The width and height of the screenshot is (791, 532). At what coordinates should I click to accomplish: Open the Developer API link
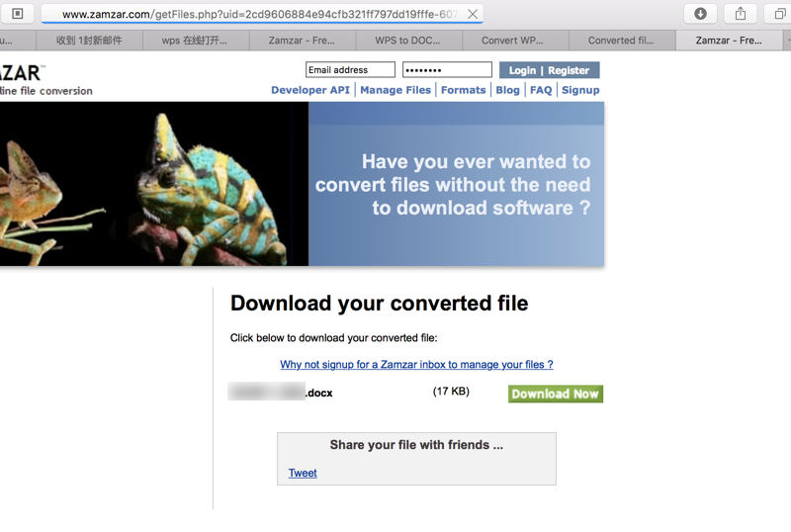(x=310, y=90)
